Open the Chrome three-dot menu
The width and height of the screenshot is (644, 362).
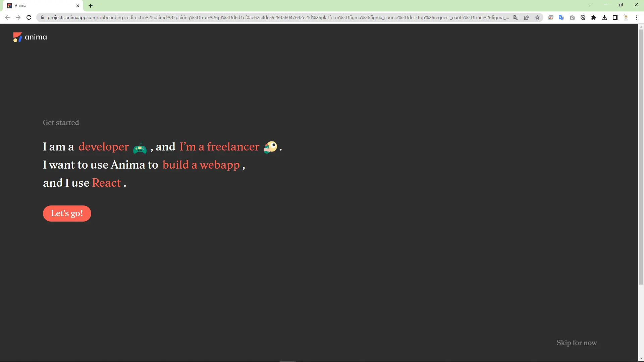click(x=637, y=17)
